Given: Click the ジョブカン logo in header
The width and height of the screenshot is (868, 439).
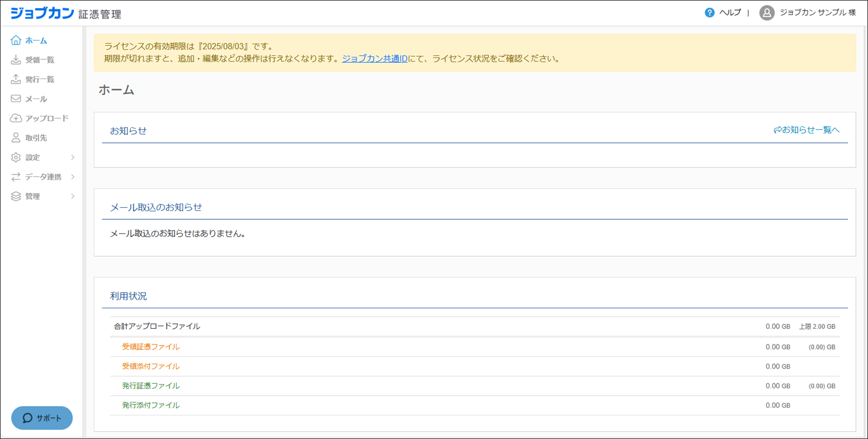Looking at the screenshot, I should click(43, 13).
